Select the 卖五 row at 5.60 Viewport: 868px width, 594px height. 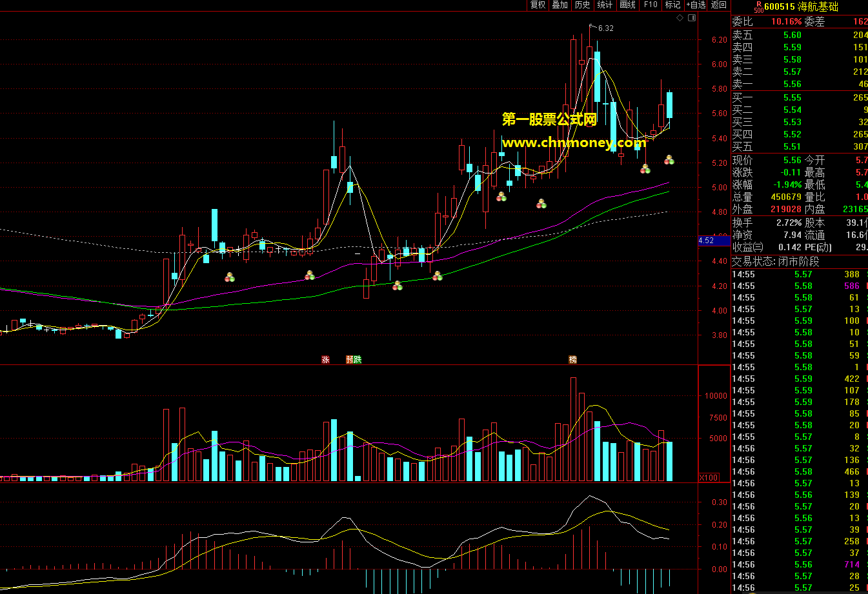800,35
